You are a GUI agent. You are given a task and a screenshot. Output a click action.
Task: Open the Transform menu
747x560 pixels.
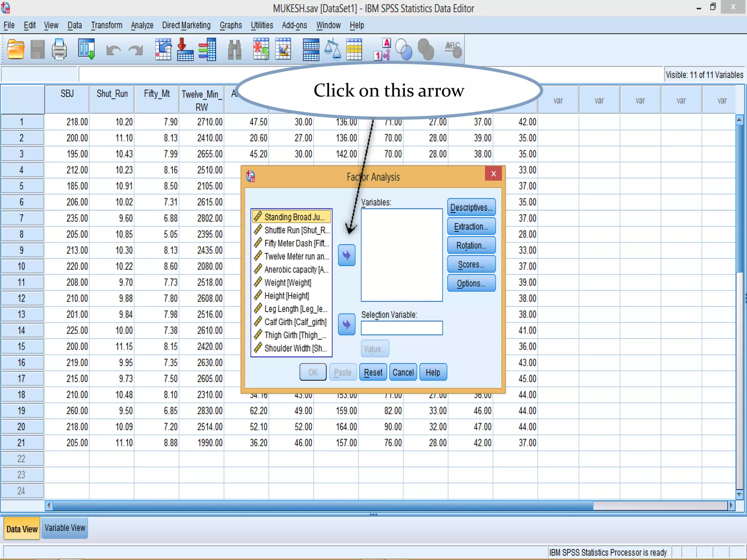pyautogui.click(x=107, y=25)
